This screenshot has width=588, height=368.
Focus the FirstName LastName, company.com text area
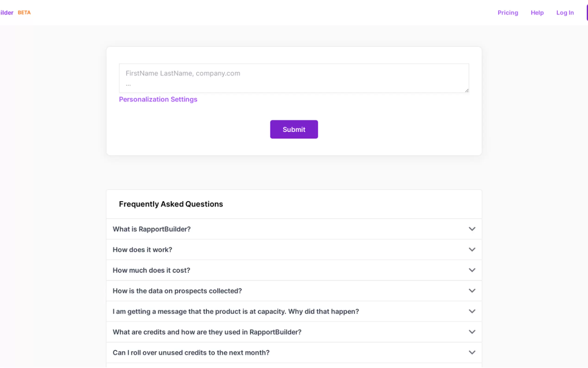294,78
